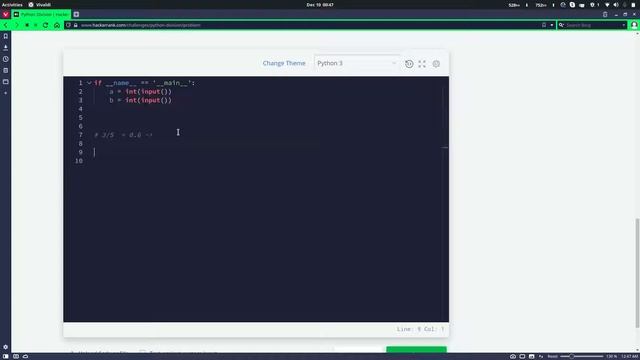
Task: Click the page vertical scrollbar thumb
Action: (637, 273)
